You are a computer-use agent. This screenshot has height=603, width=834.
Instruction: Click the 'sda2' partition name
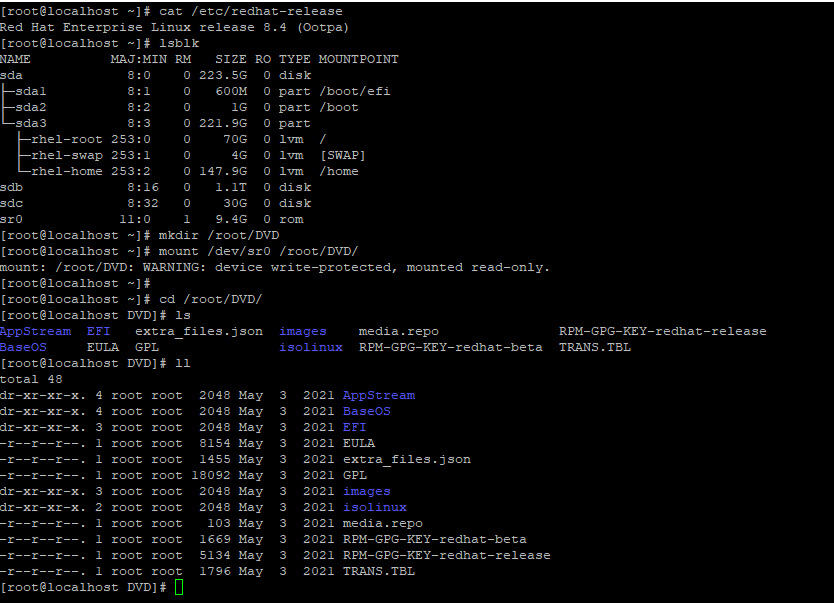point(31,107)
